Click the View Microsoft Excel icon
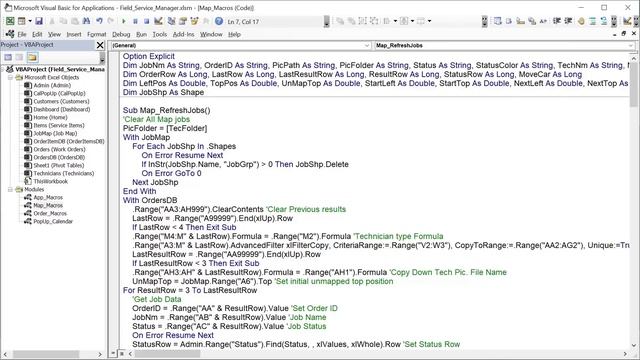This screenshot has height=360, width=640. pyautogui.click(x=10, y=21)
